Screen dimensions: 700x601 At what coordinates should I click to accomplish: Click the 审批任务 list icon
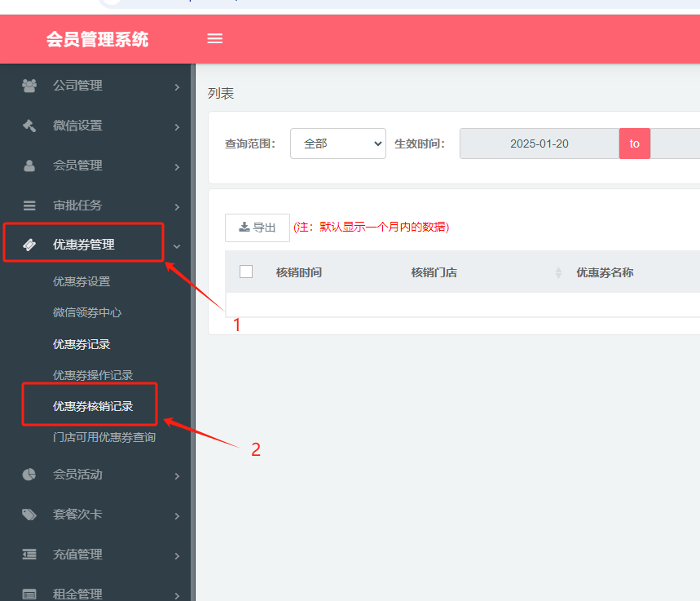click(29, 205)
